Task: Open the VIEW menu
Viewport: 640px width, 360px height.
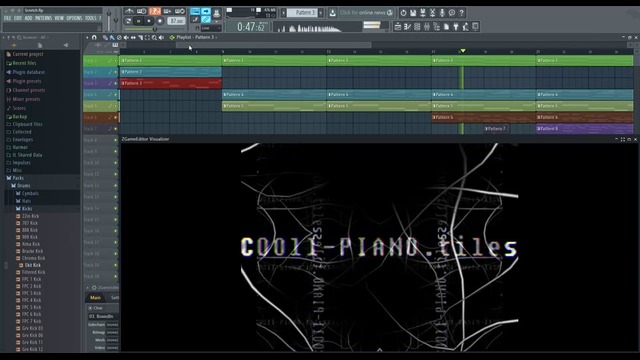Action: click(59, 18)
